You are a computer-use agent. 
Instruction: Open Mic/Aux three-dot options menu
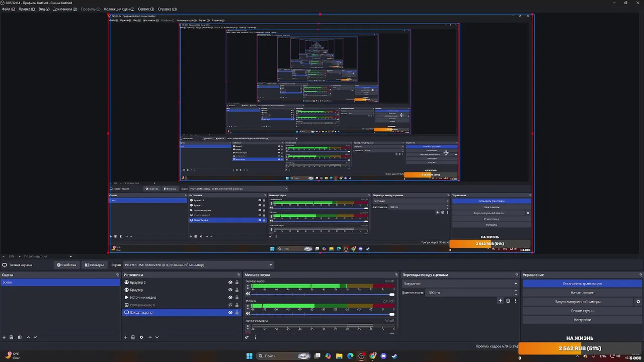[248, 306]
